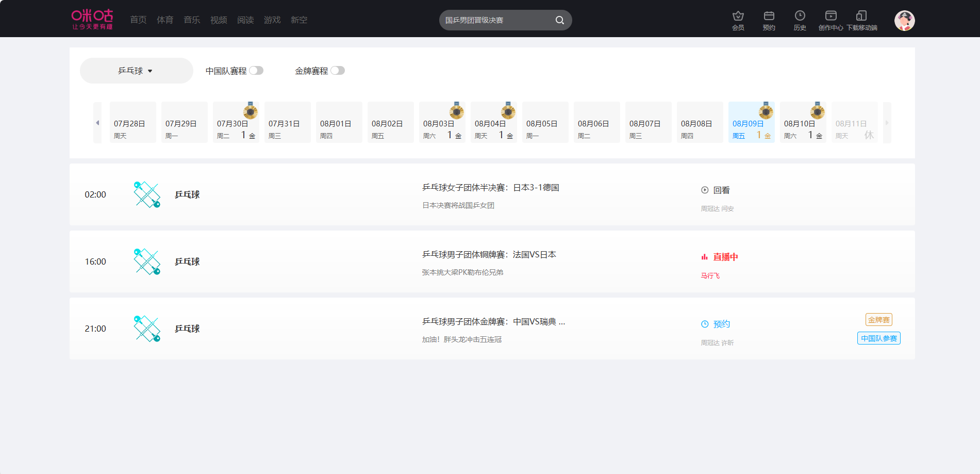Click the search input field
The height and width of the screenshot is (474, 980).
pos(495,20)
